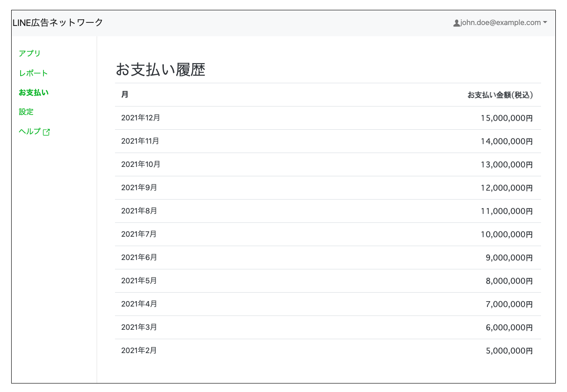Click the 10,000,000円 amount

[x=507, y=234]
